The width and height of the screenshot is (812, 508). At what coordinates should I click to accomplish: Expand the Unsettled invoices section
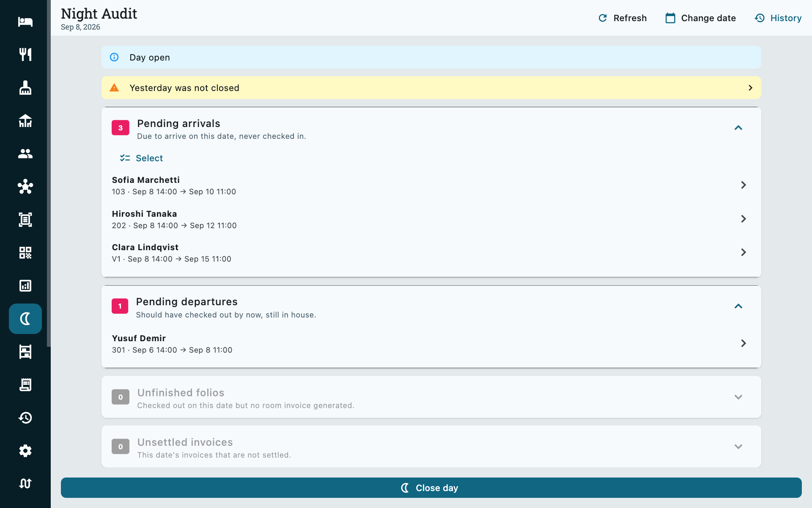pyautogui.click(x=738, y=447)
